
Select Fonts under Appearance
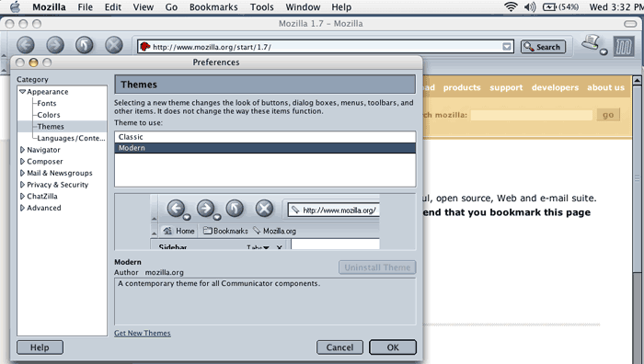(x=46, y=104)
